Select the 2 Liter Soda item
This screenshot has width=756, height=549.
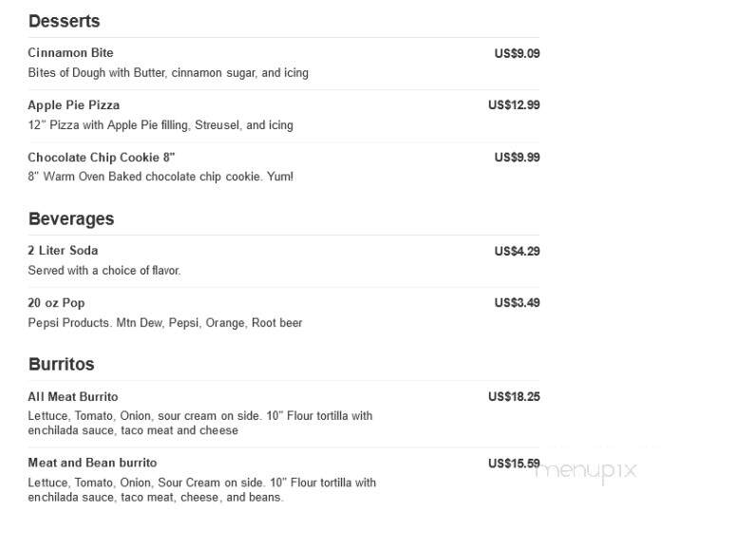63,251
